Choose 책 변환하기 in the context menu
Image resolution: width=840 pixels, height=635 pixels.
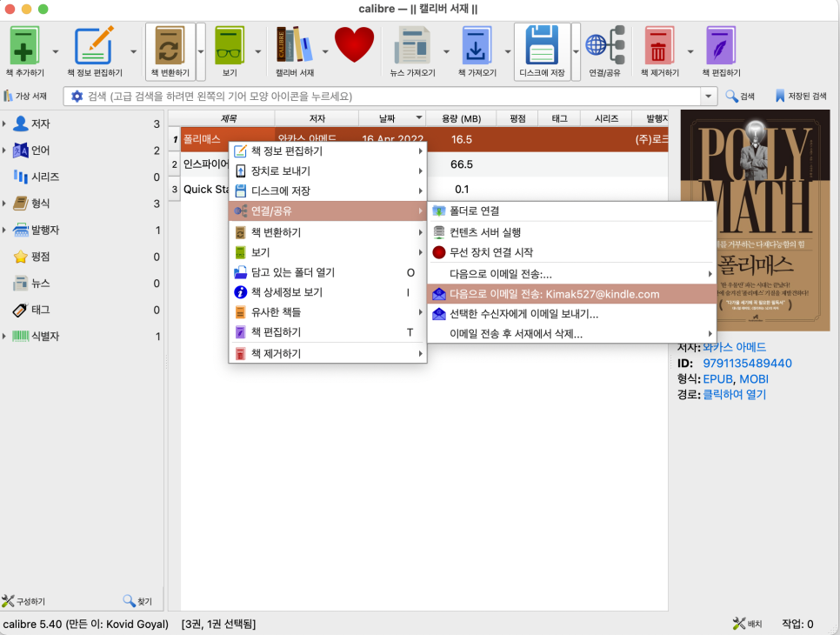click(x=328, y=232)
